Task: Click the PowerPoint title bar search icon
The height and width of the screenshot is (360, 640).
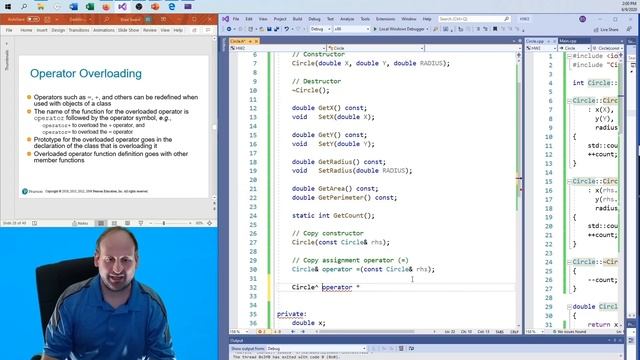Action: 106,19
